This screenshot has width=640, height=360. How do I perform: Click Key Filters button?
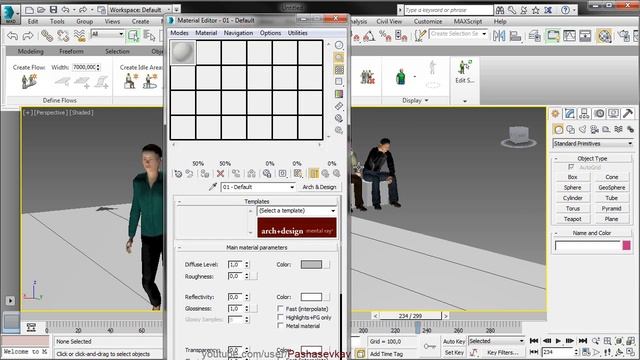tap(502, 352)
